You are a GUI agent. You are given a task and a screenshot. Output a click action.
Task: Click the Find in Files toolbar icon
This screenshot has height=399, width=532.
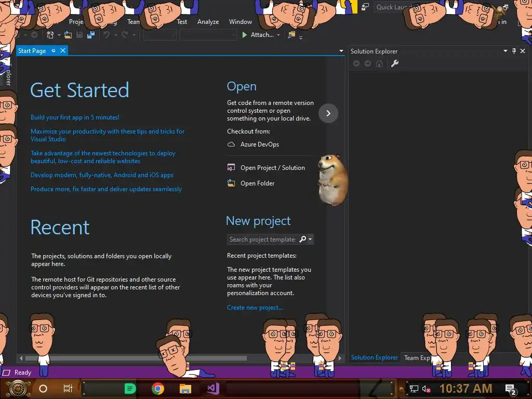291,35
